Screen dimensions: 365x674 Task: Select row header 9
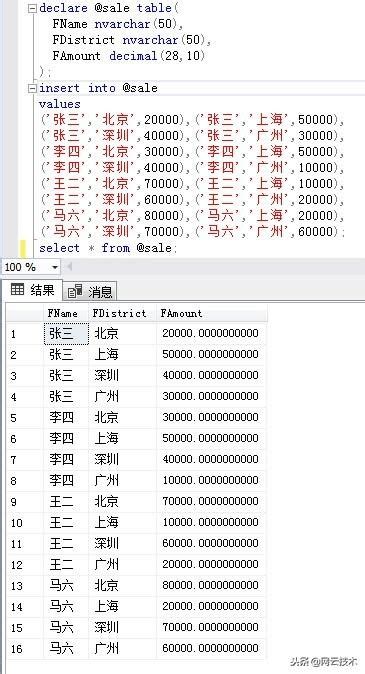point(25,501)
